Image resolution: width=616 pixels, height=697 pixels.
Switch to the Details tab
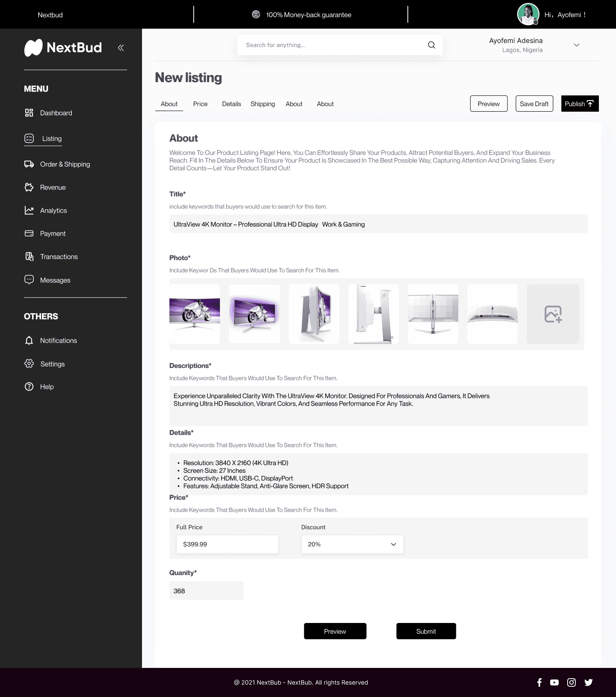231,104
